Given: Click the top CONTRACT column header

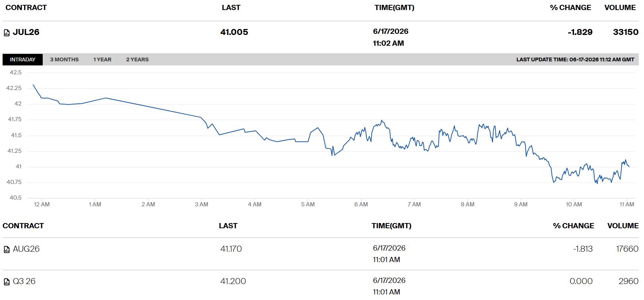Looking at the screenshot, I should pyautogui.click(x=26, y=7).
